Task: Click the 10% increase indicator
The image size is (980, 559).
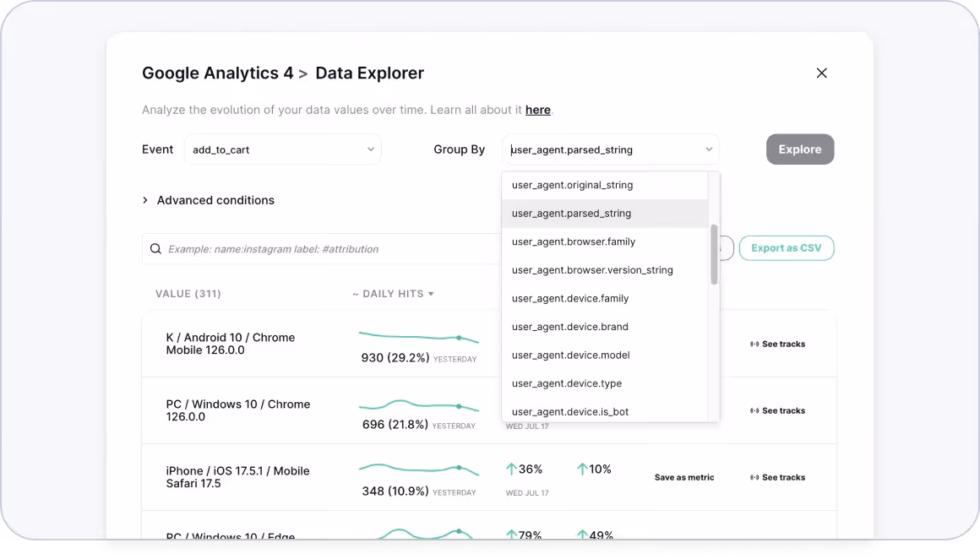Action: [x=594, y=469]
